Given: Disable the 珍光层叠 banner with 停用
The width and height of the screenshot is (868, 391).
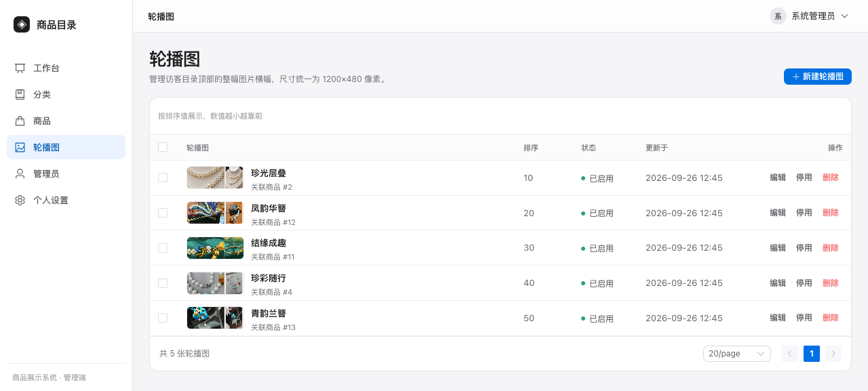Looking at the screenshot, I should (804, 178).
